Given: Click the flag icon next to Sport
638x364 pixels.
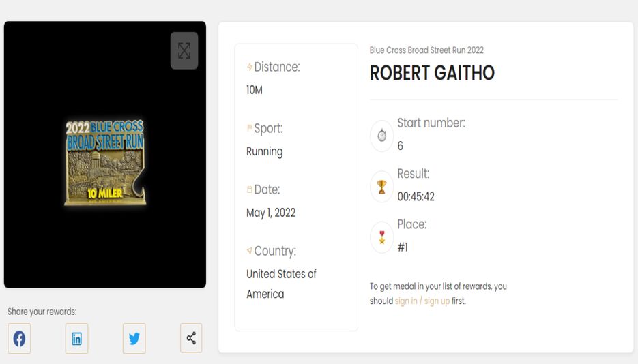Looking at the screenshot, I should pyautogui.click(x=250, y=128).
